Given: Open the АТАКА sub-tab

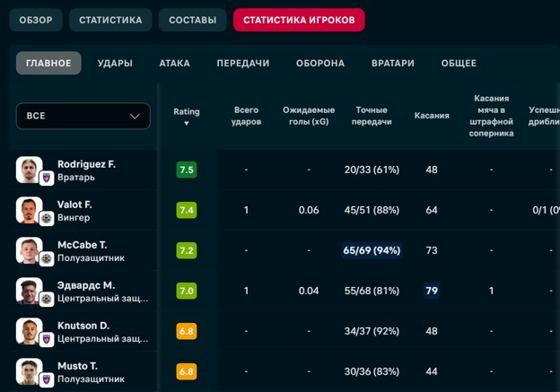Looking at the screenshot, I should (174, 63).
